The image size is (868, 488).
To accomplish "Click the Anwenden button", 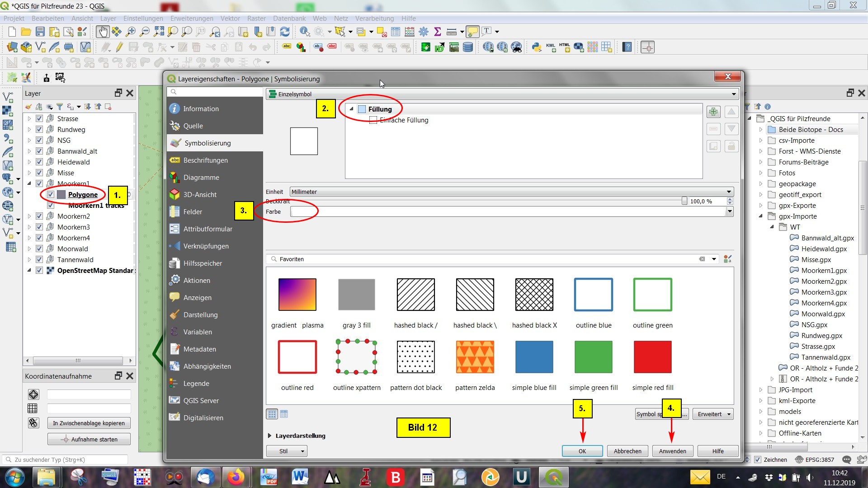I will 672,451.
